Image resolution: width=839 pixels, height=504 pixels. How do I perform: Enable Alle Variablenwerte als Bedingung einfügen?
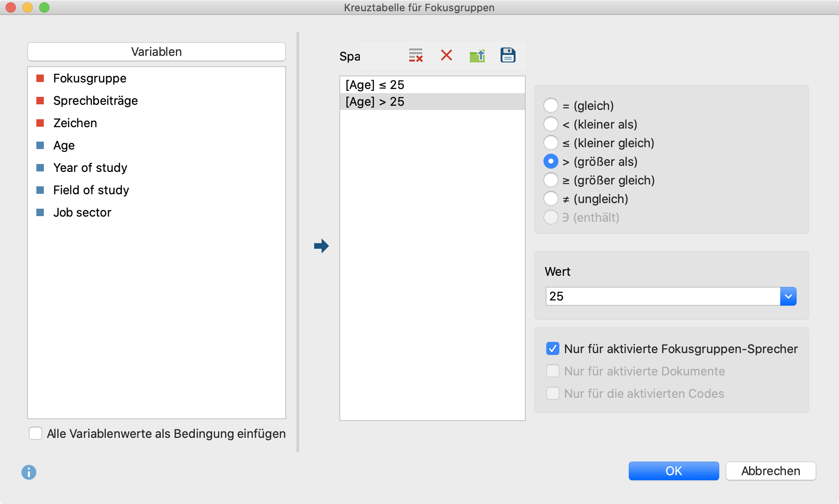35,433
